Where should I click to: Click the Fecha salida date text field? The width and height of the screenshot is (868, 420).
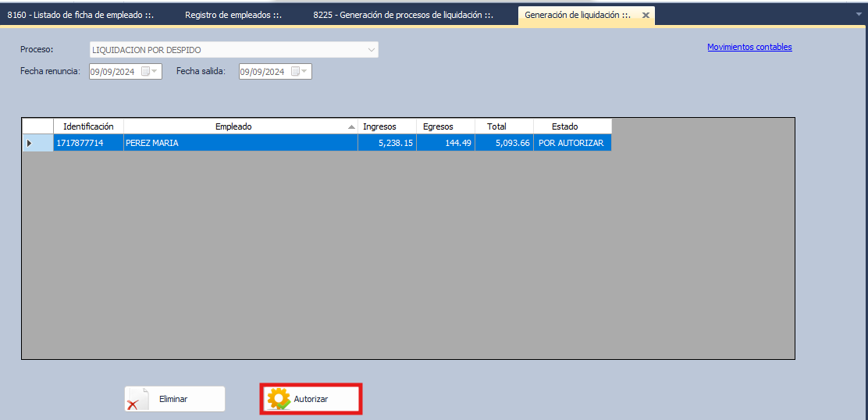pos(262,72)
